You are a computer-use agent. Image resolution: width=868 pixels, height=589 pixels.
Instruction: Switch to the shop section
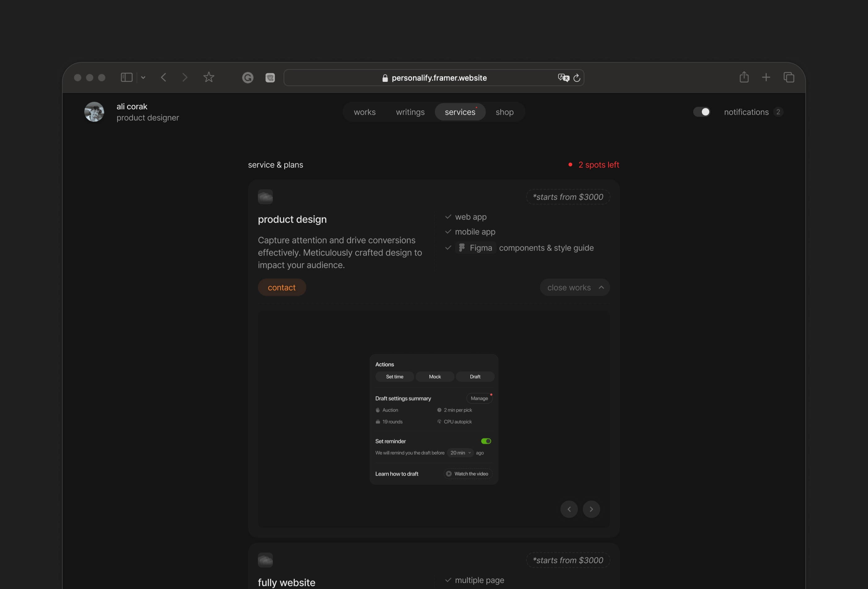[x=505, y=112]
